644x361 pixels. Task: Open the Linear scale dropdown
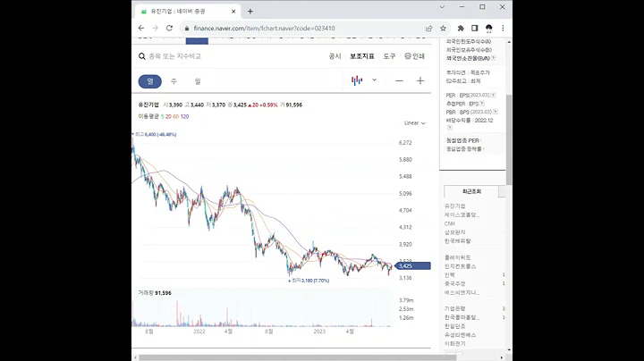tap(415, 123)
